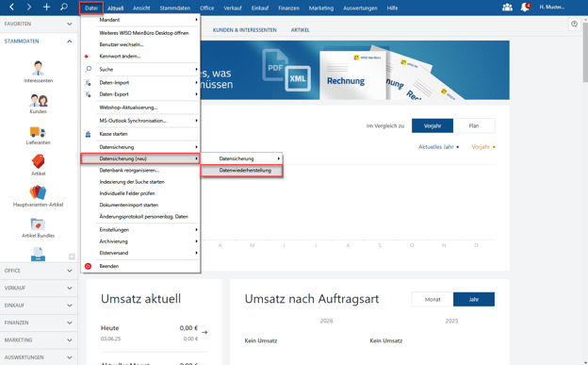
Task: Select Vorjahr comparison toggle
Action: [x=433, y=125]
